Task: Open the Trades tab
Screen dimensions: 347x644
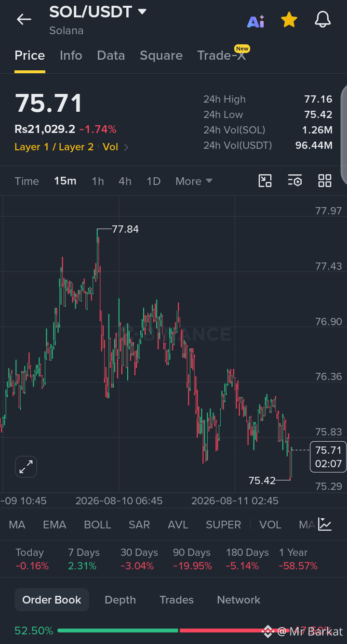Action: tap(176, 600)
